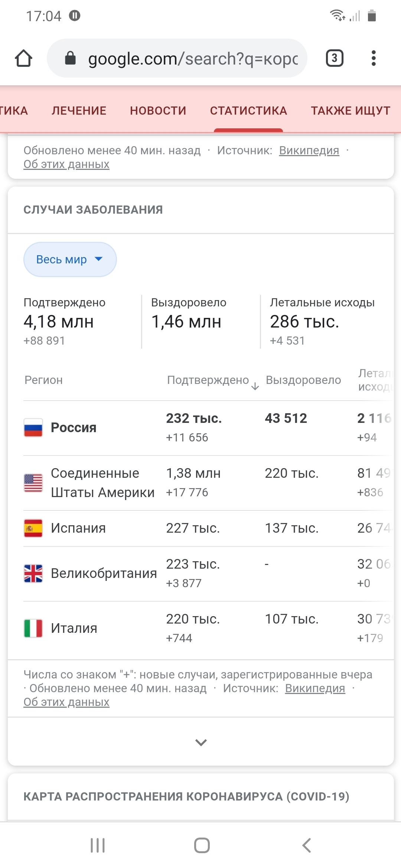The image size is (401, 868).
Task: Open the tab switcher showing 3 tabs
Action: 334,59
